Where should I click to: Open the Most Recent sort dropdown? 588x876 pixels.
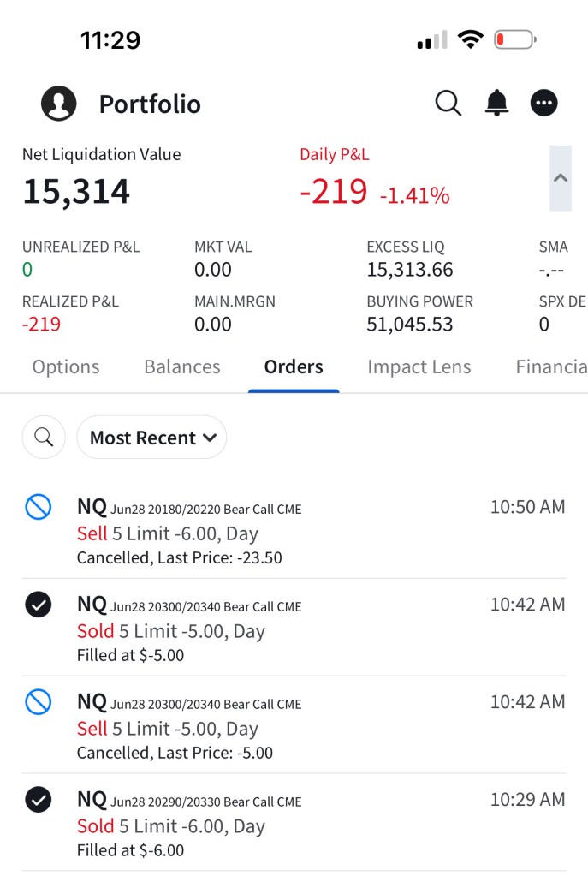pos(152,438)
